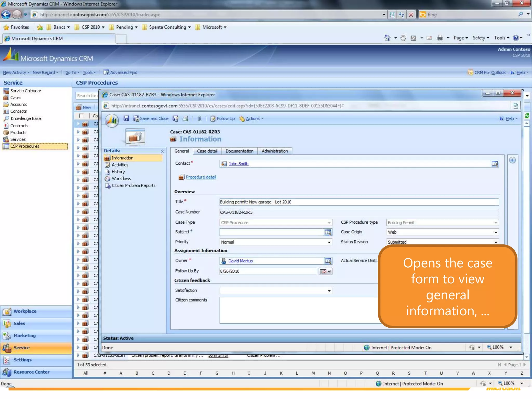Open the Actions menu dropdown
532x399 pixels.
tap(251, 118)
